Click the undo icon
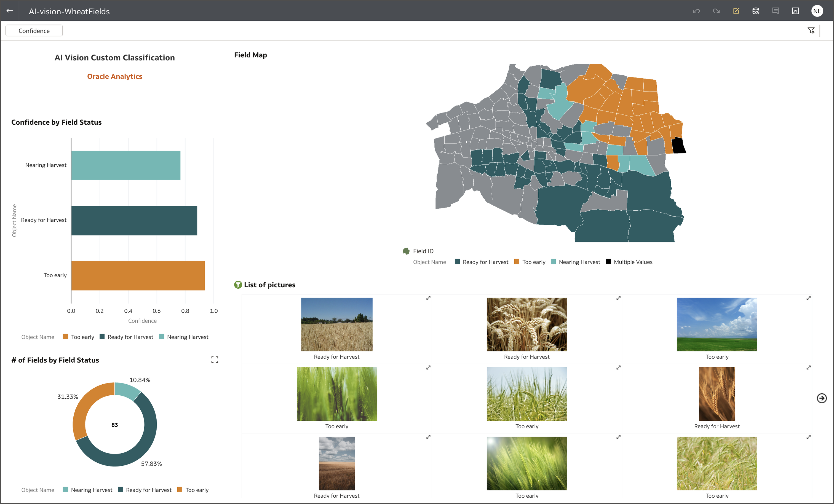The width and height of the screenshot is (834, 504). [696, 11]
